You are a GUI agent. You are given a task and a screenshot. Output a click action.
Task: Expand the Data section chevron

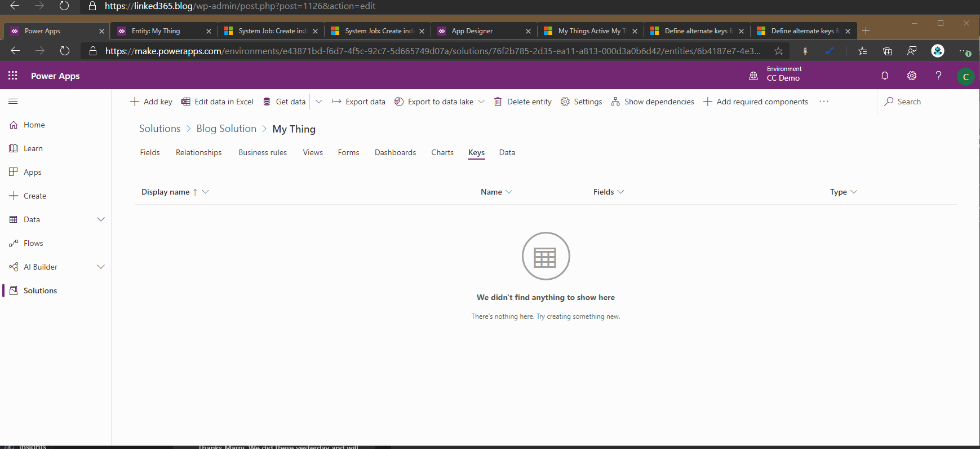(x=101, y=219)
